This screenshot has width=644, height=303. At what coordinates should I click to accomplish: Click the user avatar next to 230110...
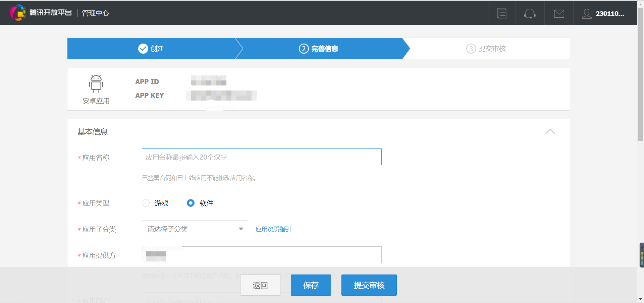coord(587,13)
